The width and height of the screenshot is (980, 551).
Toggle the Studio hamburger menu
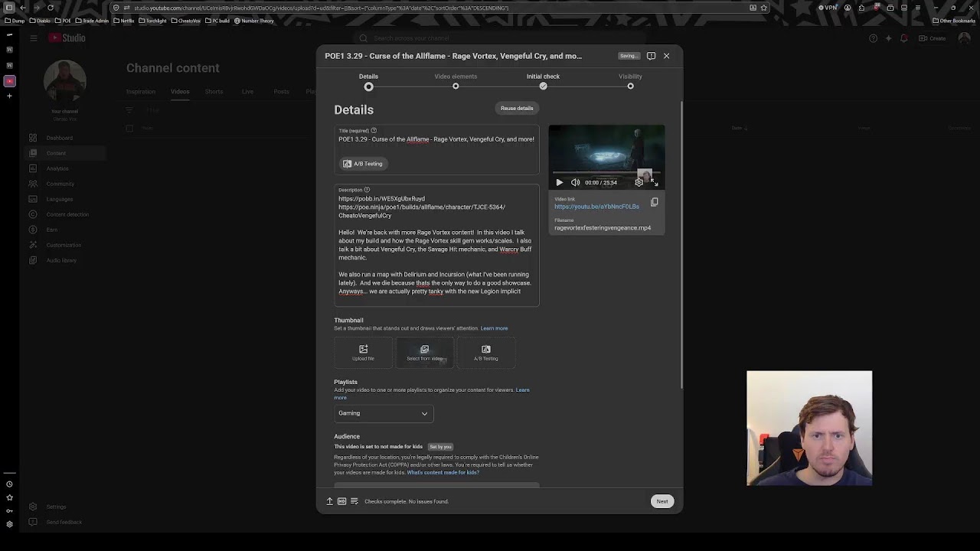tap(34, 38)
